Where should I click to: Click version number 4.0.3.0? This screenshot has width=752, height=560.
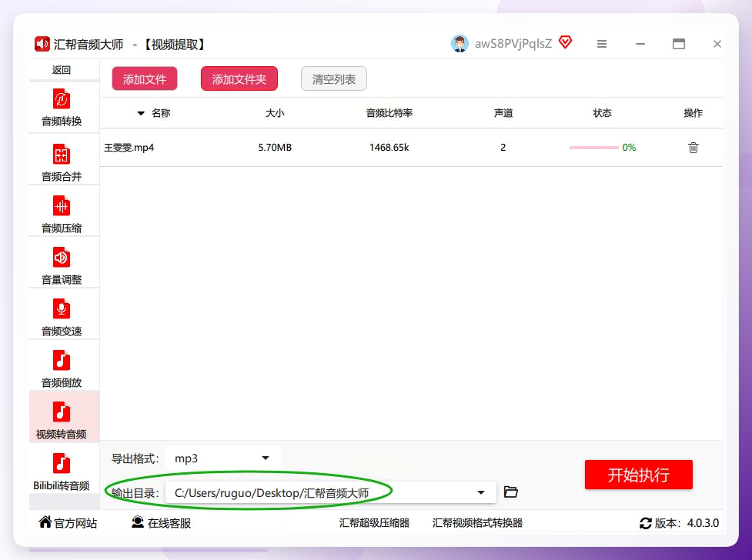703,522
